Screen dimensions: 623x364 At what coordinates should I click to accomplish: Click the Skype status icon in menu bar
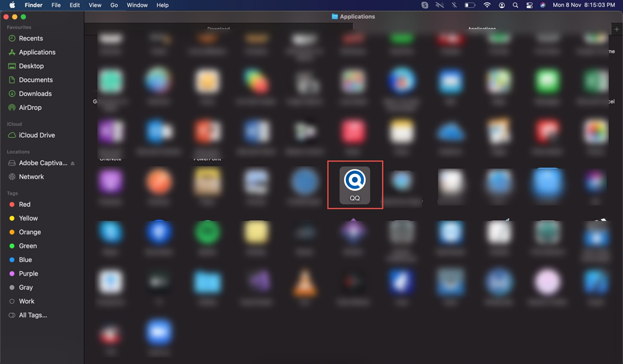tap(425, 5)
